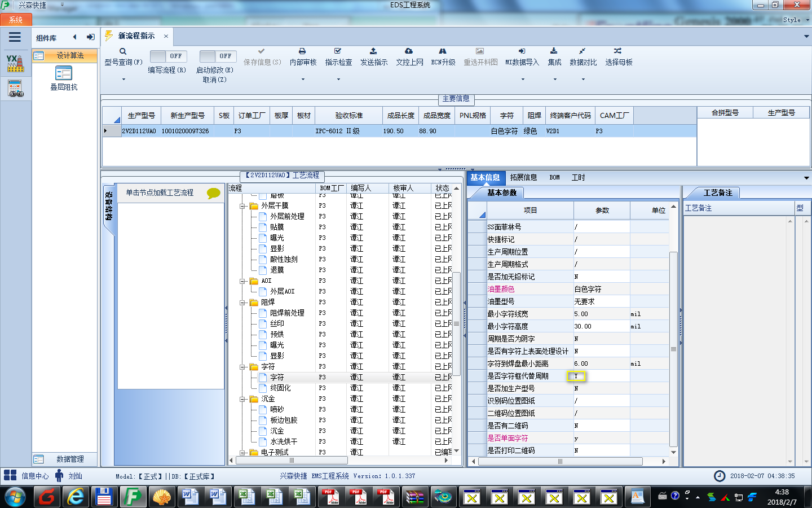Toggle the 编写流程(R) OFF switch

[169, 56]
